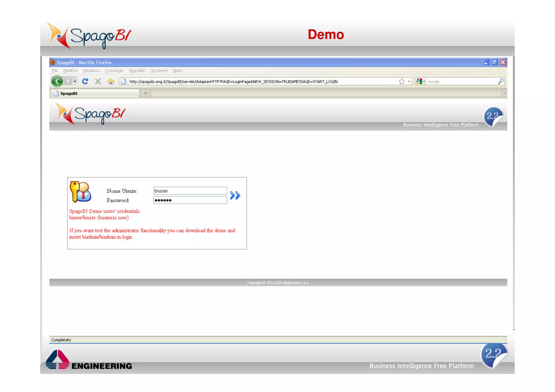Submit login with the double-arrow icon
This screenshot has height=392, width=555.
pyautogui.click(x=235, y=195)
